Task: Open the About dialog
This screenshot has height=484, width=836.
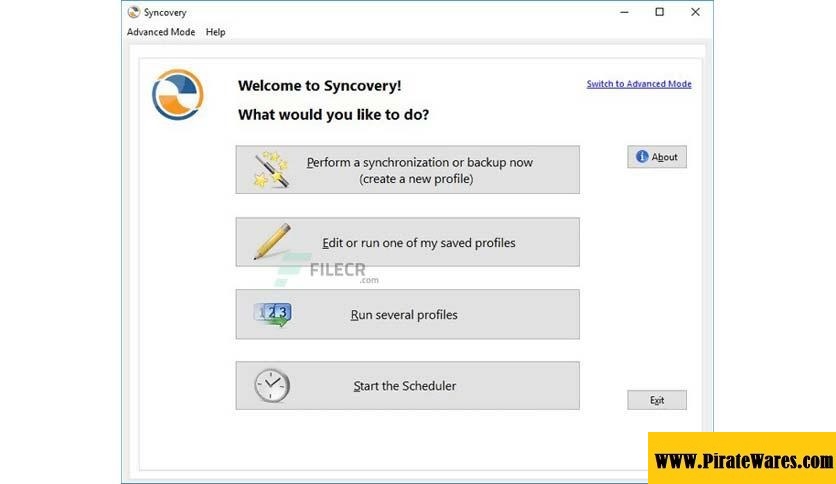Action: pos(657,157)
